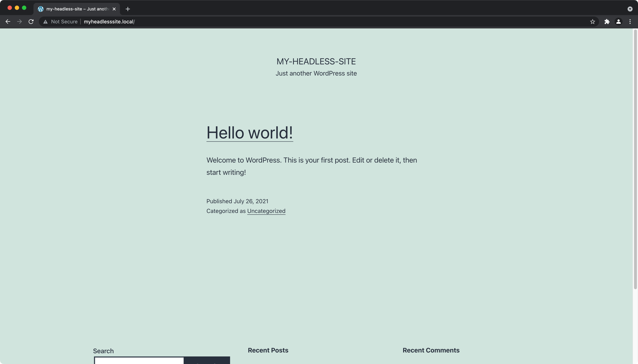Go back to the previous page
Screen dimensions: 638x364
point(8,22)
